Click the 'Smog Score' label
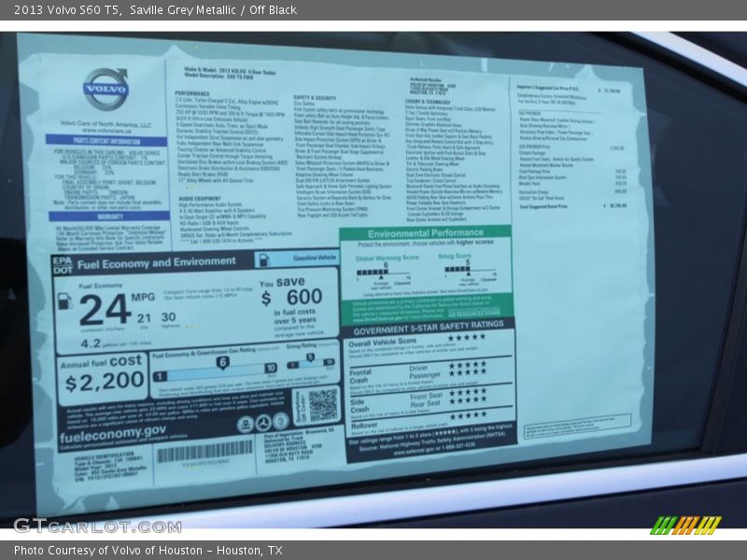This screenshot has height=560, width=747. 454,256
